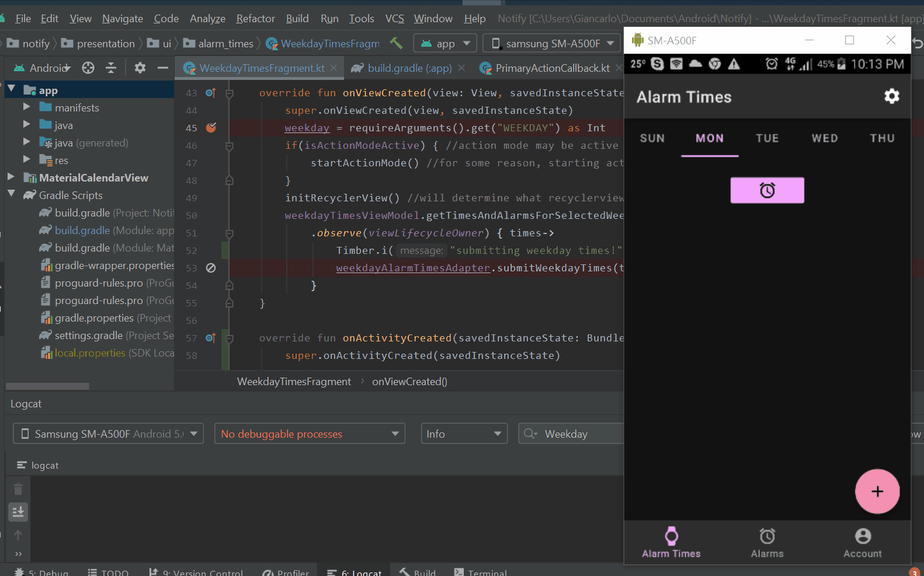Click the Make Project hammer icon
The width and height of the screenshot is (924, 576).
(396, 43)
